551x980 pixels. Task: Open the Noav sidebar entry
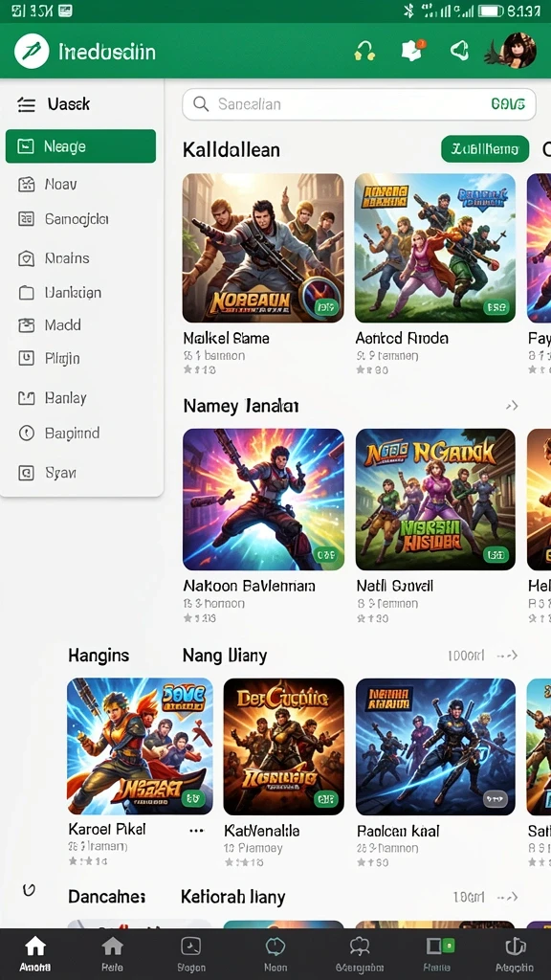pos(80,184)
